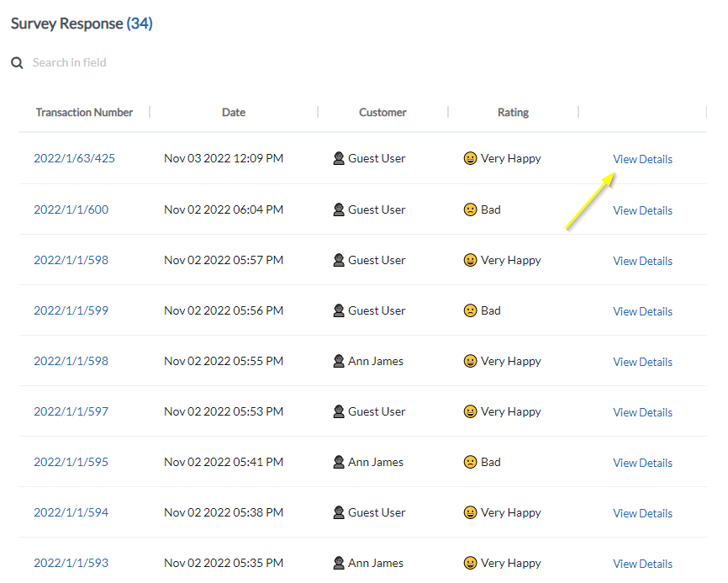Screen dimensions: 728x583
Task: View Details for transaction 2022/1/1/595
Action: tap(642, 463)
